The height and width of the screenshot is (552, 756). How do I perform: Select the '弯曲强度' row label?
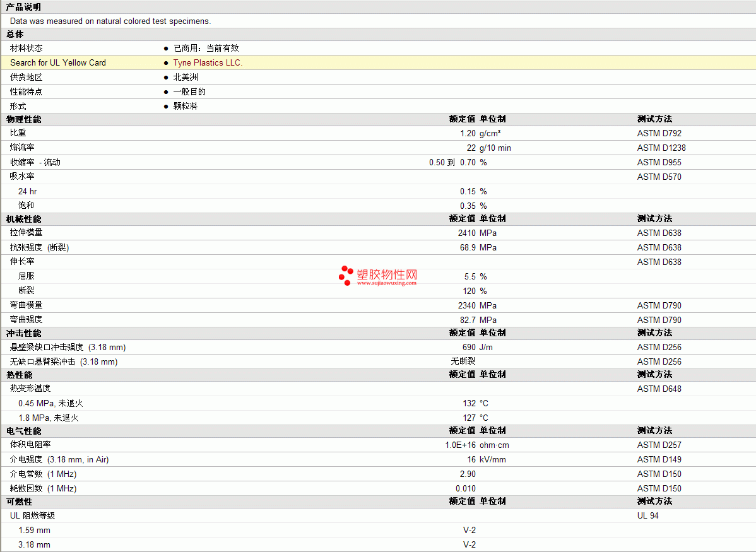click(26, 319)
